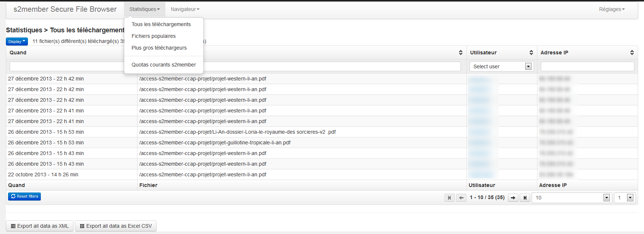Sort by Adresse IP column arrows

pos(632,53)
